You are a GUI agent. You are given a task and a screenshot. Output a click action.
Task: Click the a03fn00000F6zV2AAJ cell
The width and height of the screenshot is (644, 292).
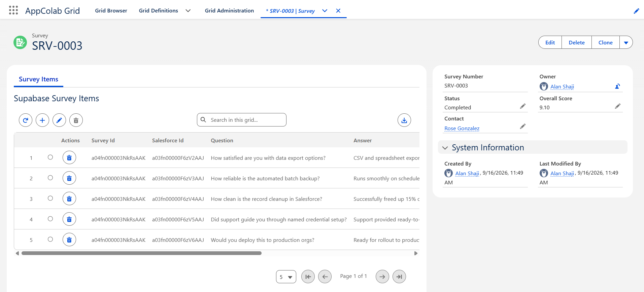178,158
